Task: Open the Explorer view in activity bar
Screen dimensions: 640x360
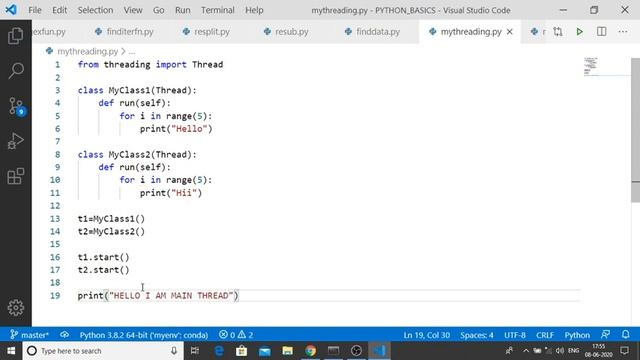Action: (x=16, y=36)
